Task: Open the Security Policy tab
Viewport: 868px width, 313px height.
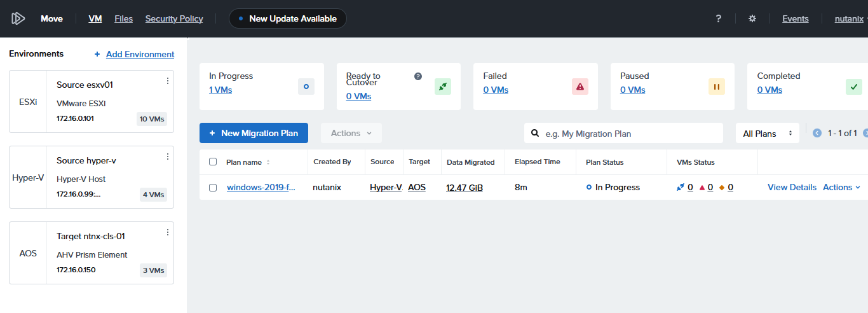Action: click(x=174, y=18)
